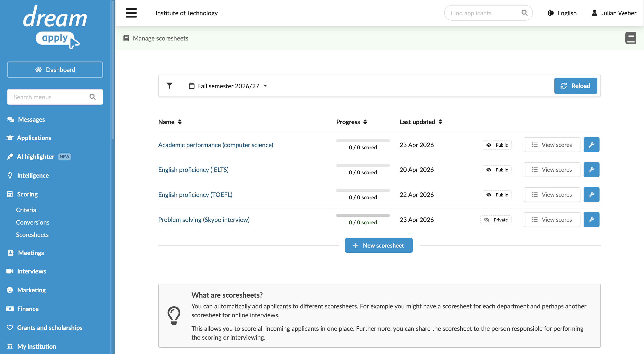Viewport: 644px width, 354px height.
Task: Open the Criteria submenu item
Action: coord(26,210)
